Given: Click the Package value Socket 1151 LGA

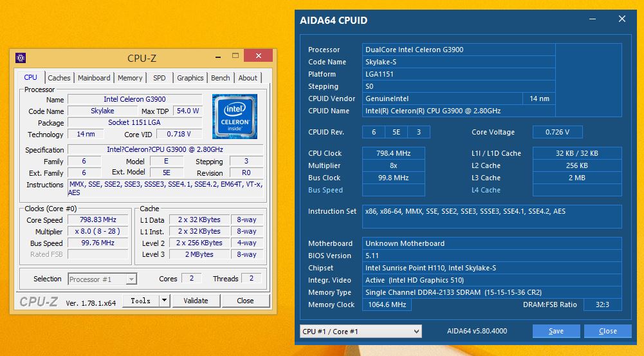Looking at the screenshot, I should point(134,122).
